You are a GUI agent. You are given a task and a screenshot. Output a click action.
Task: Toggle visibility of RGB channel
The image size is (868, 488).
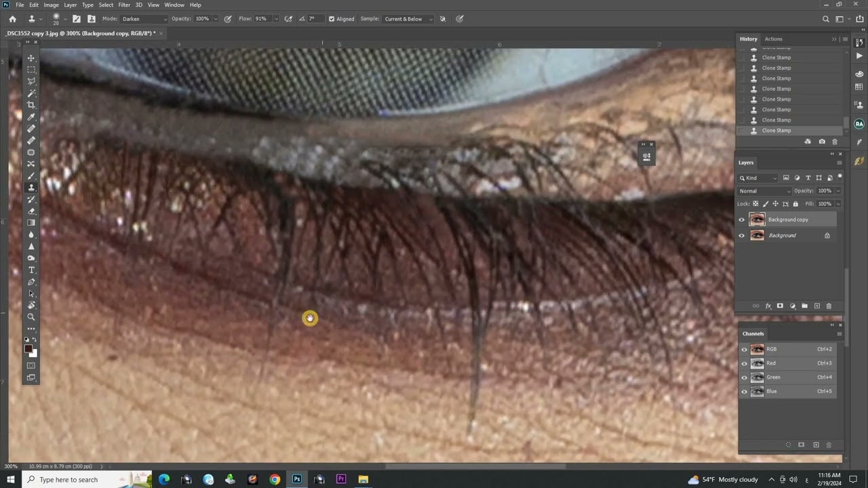point(744,350)
